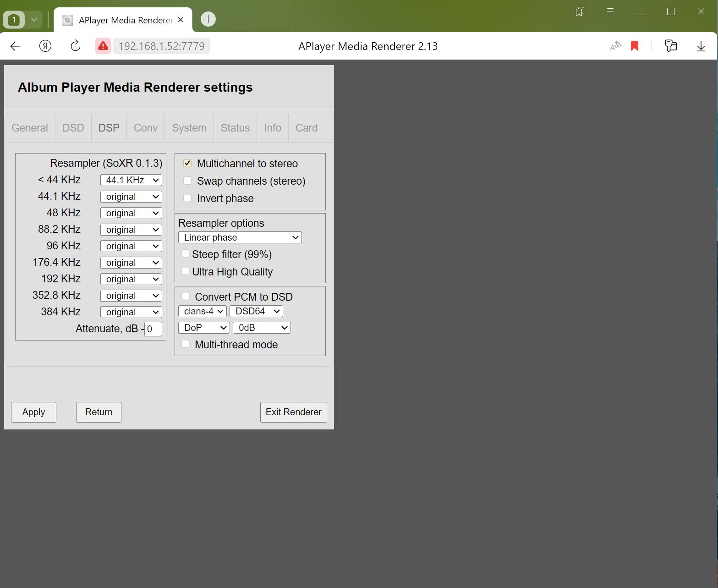Image resolution: width=718 pixels, height=588 pixels.
Task: Open the page translate icon
Action: 615,46
